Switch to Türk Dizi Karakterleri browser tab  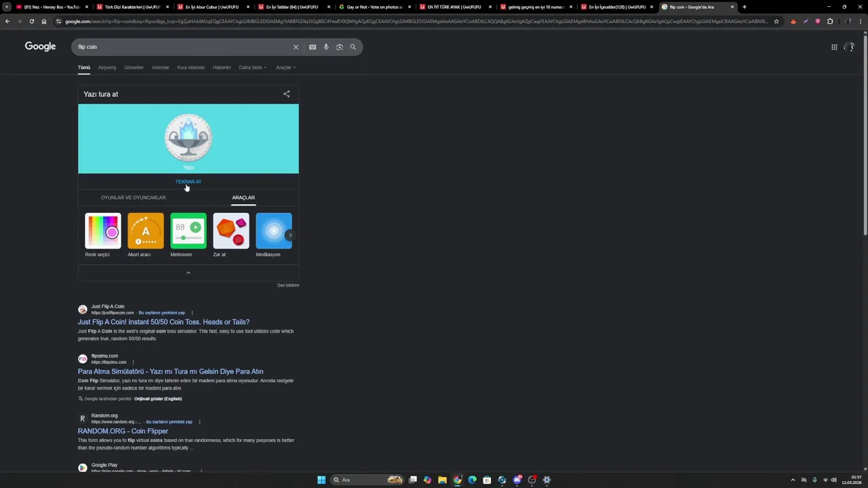[x=133, y=7]
